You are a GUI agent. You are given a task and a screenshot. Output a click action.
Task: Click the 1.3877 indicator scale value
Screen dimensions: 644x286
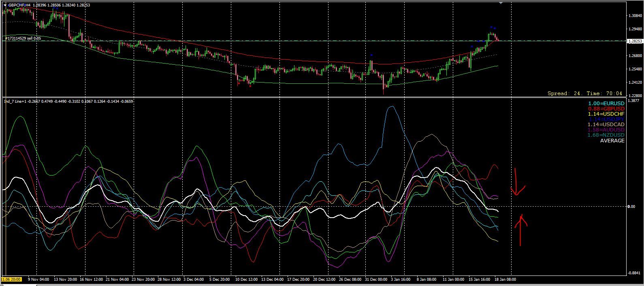tap(634, 100)
